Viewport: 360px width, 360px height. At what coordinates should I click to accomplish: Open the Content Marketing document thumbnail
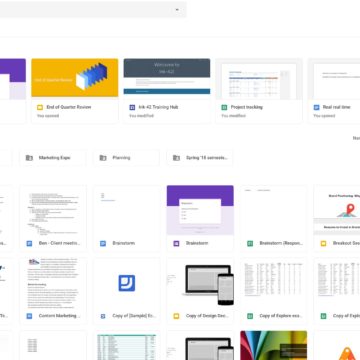pyautogui.click(x=53, y=283)
